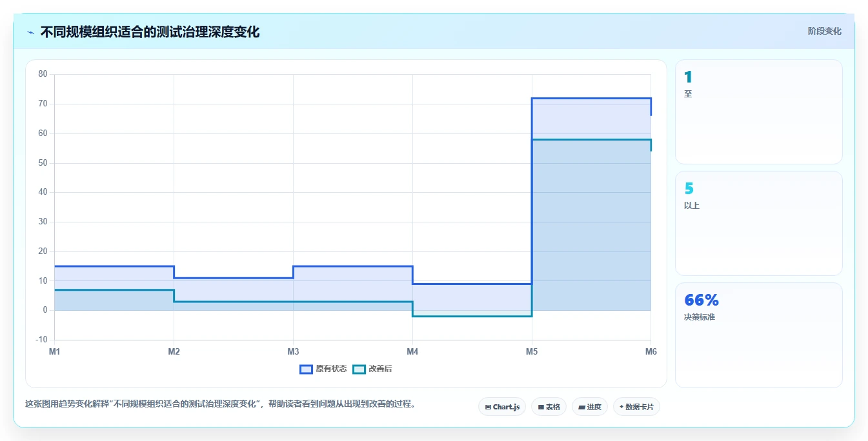868x441 pixels.
Task: Click the teal 改善后 legend swatch
Action: coord(359,369)
